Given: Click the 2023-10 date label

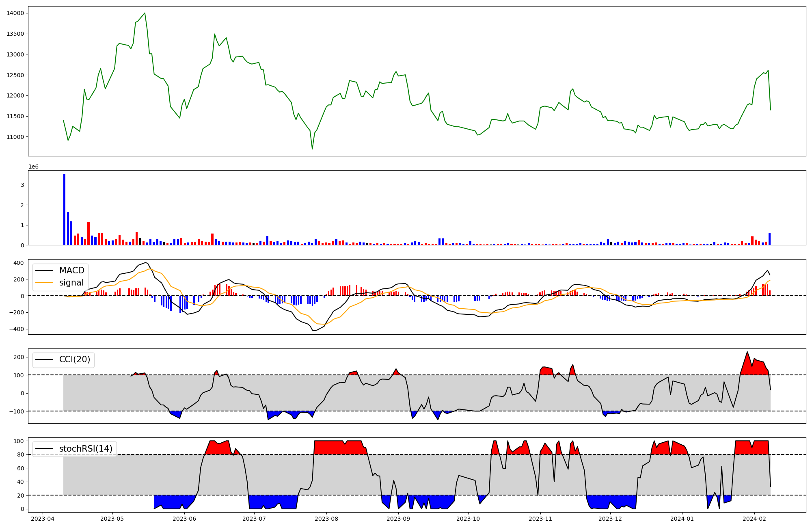Looking at the screenshot, I should 468,519.
